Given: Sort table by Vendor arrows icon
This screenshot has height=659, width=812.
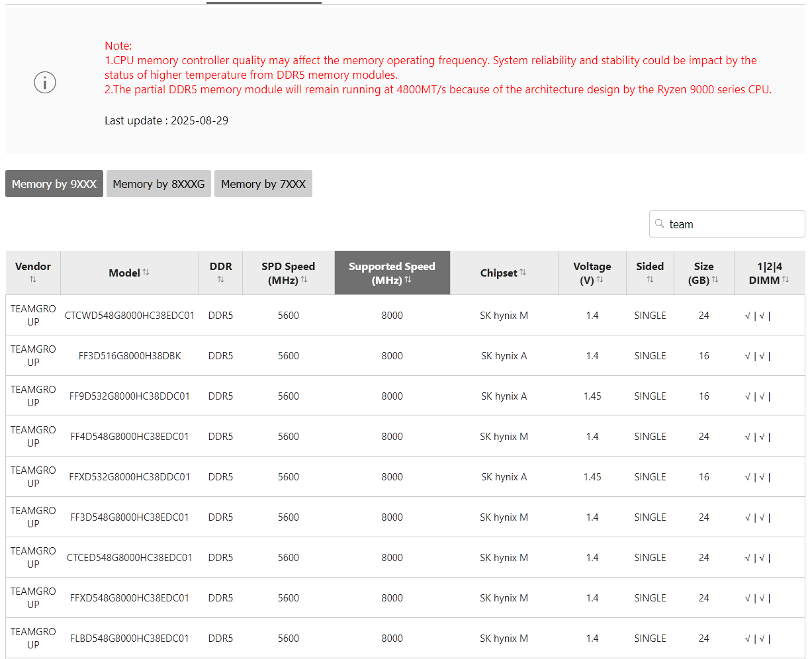Looking at the screenshot, I should click(33, 280).
